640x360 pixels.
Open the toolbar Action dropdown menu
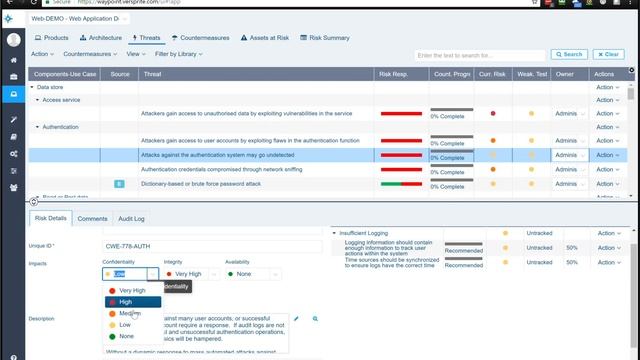42,54
